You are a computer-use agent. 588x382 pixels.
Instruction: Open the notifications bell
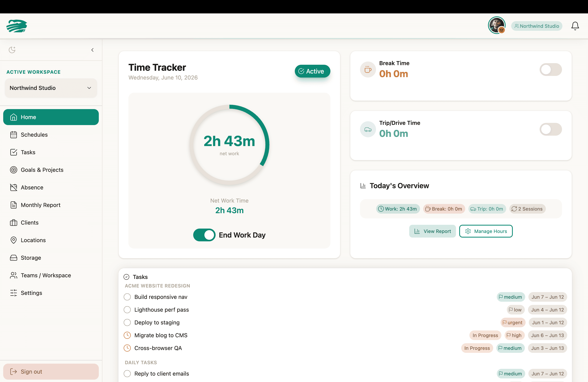(575, 26)
